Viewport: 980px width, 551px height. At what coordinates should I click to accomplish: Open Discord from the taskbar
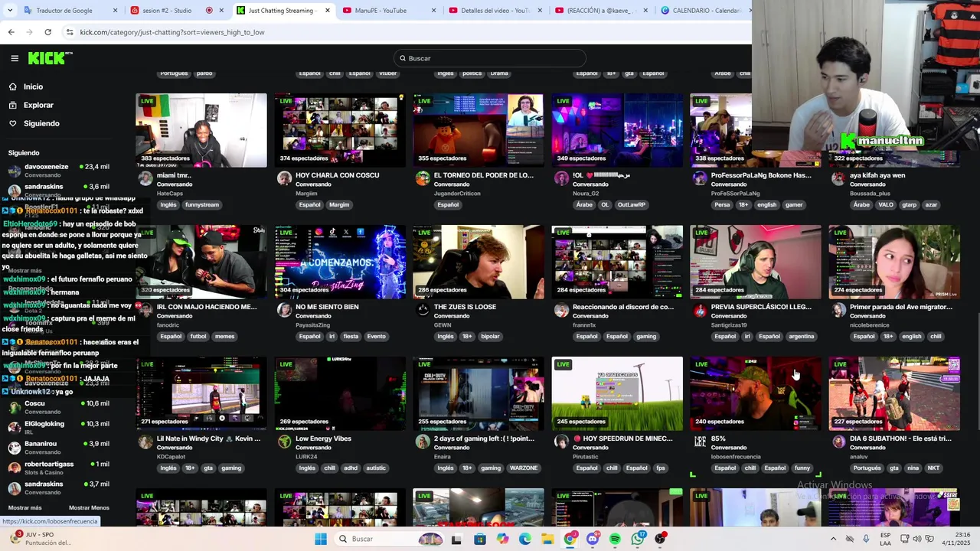point(593,539)
